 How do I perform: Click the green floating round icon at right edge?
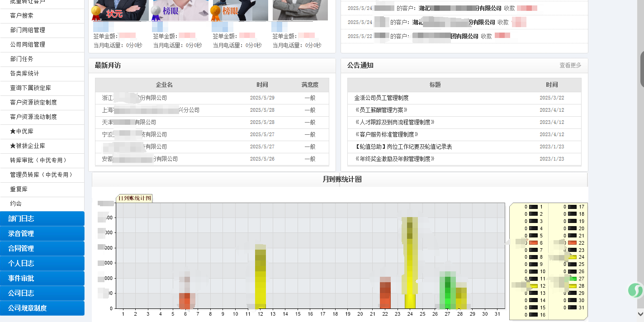(x=635, y=290)
